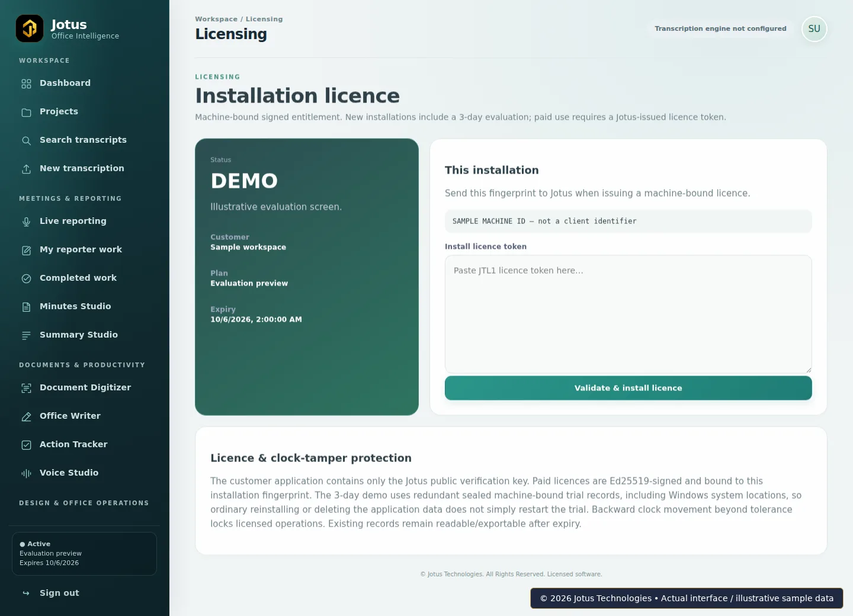Click the Projects folder icon
The height and width of the screenshot is (616, 853).
click(x=26, y=112)
